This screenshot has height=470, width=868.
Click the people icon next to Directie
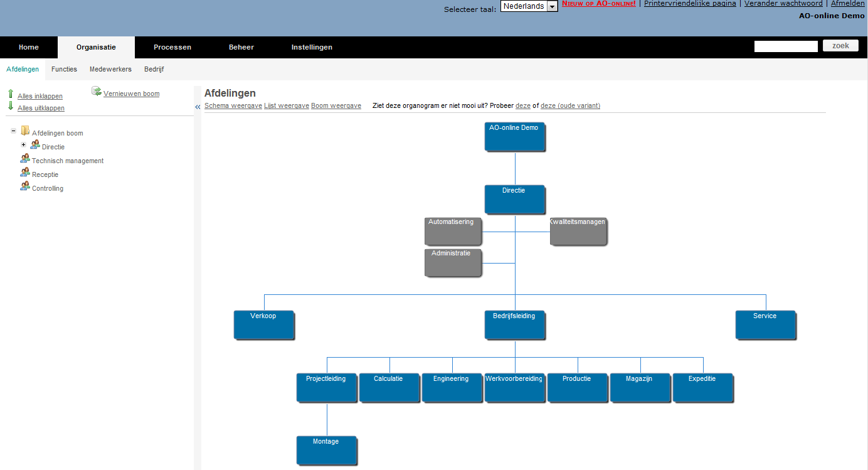35,145
